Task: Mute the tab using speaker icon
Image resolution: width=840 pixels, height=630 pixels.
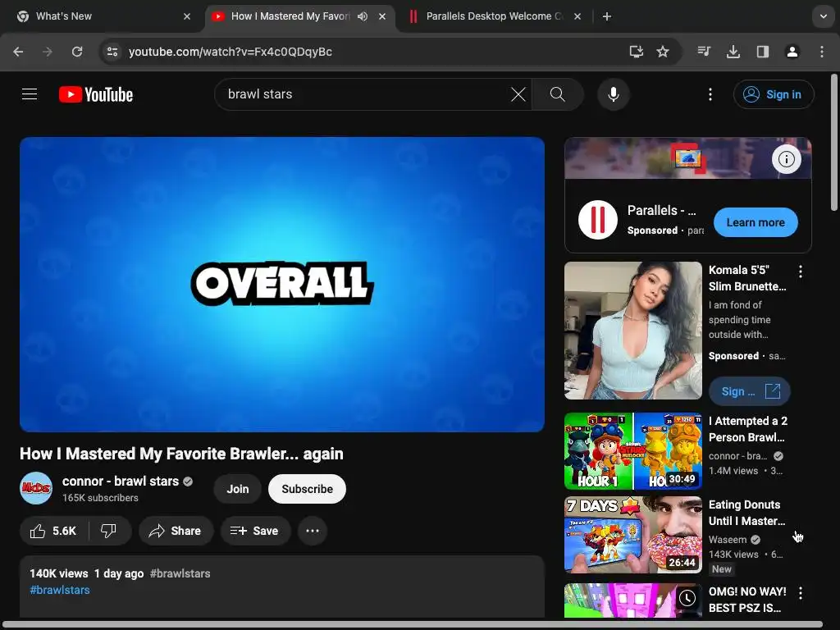Action: click(363, 16)
